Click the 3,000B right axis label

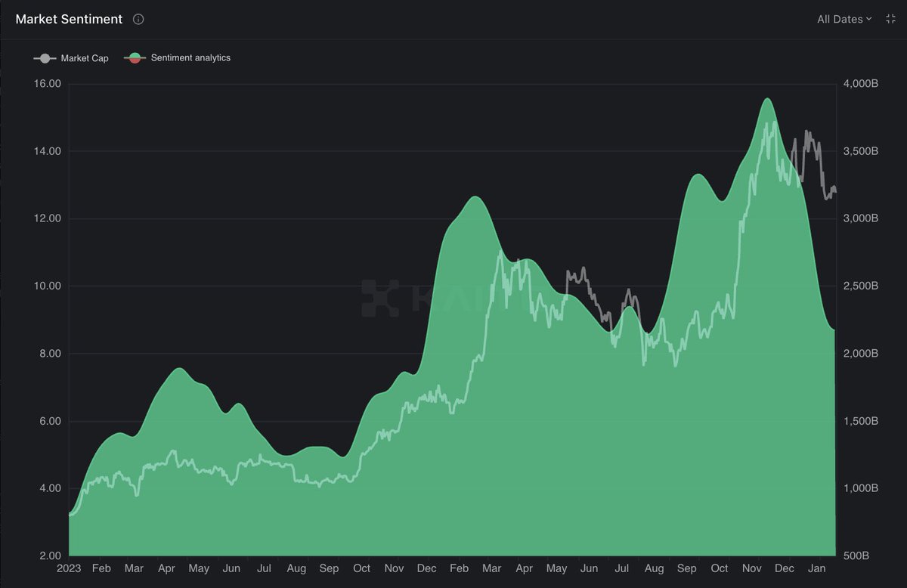pyautogui.click(x=861, y=218)
